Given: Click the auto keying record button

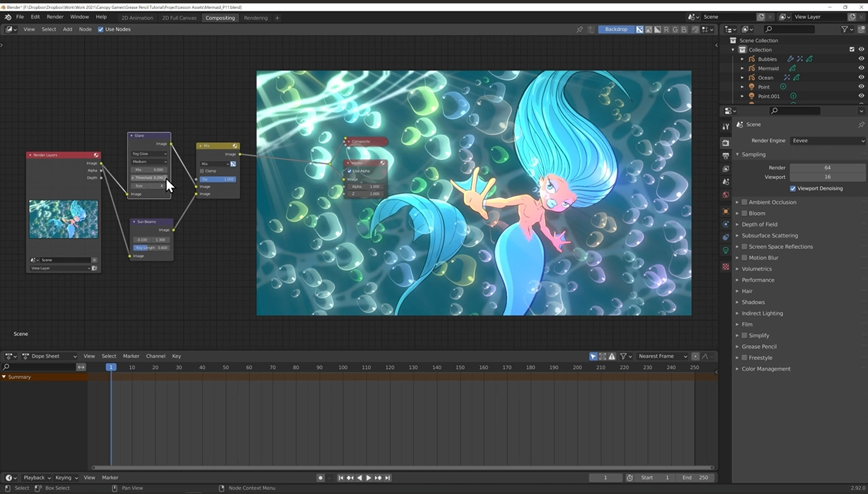Looking at the screenshot, I should click(x=320, y=478).
